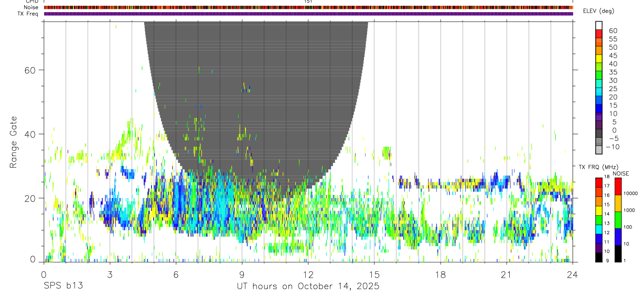The image size is (644, 297).
Task: Click the purple TX Freq strip above the plot
Action: (x=308, y=14)
